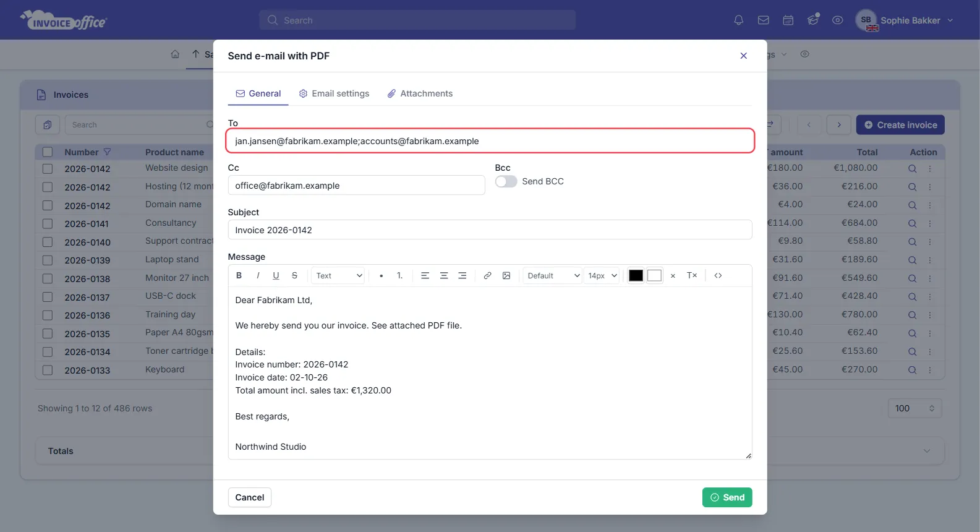Insert a bulleted list in message
This screenshot has height=532, width=980.
click(x=381, y=276)
